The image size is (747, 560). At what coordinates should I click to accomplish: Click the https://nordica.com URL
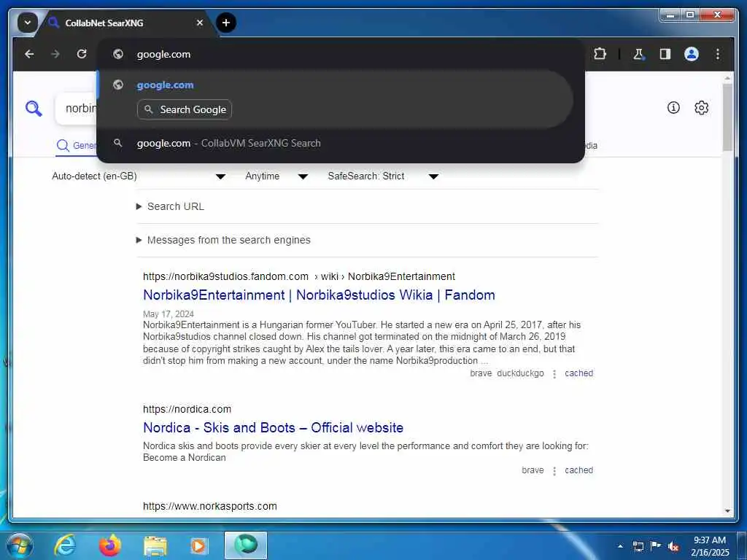tap(187, 409)
